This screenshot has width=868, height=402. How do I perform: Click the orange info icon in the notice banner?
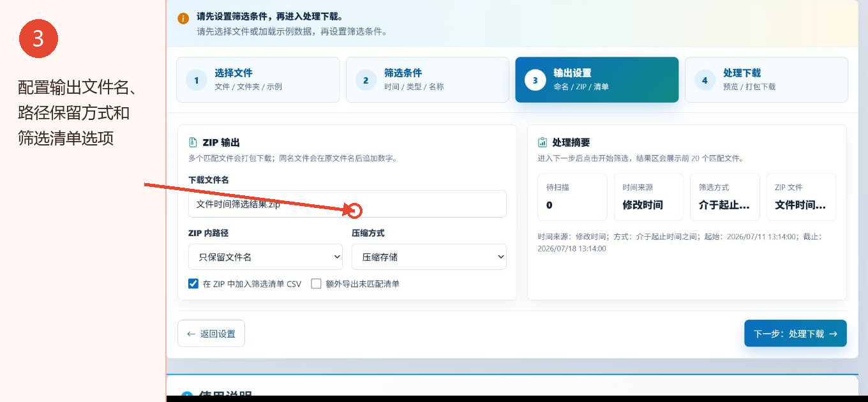(183, 19)
